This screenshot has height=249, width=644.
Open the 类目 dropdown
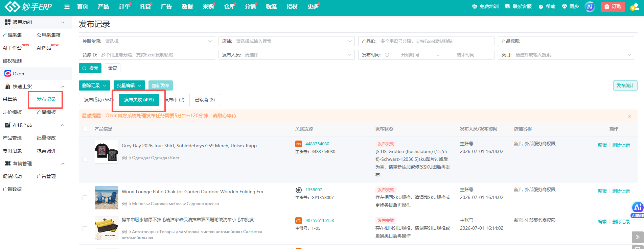[566, 55]
